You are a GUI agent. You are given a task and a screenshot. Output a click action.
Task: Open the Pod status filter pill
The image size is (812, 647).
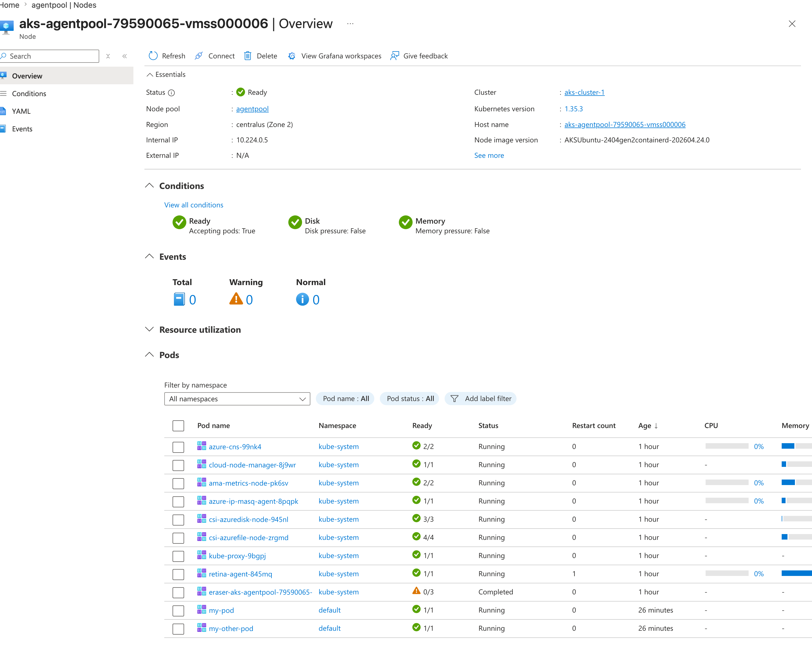410,399
